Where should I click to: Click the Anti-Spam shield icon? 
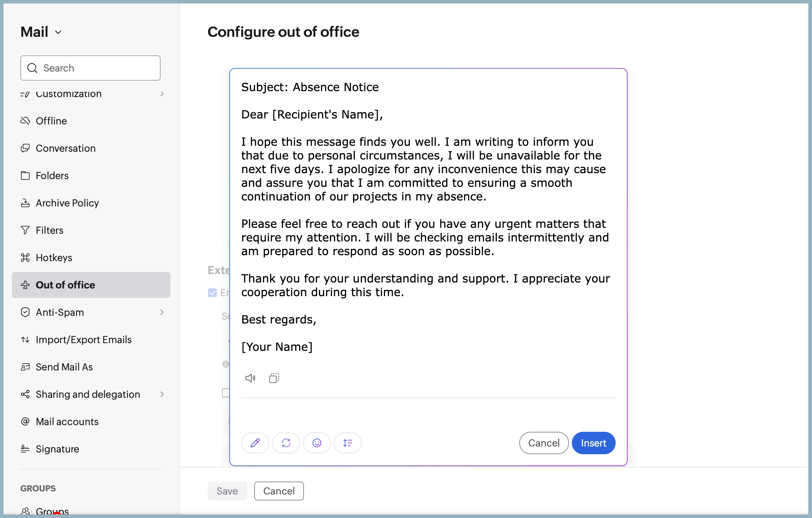click(25, 312)
